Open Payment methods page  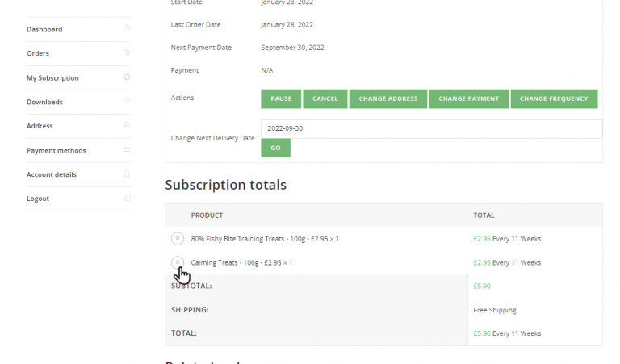point(57,151)
